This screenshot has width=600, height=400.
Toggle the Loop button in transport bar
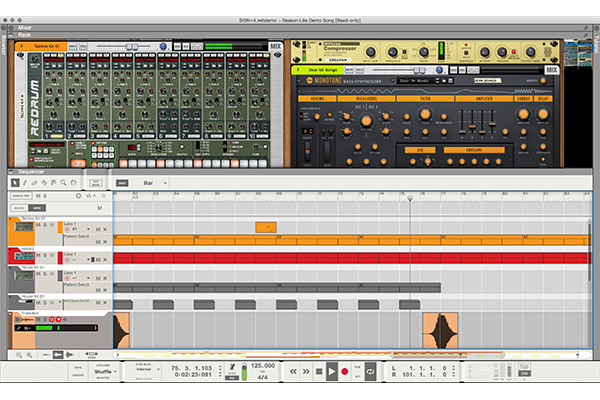[370, 371]
